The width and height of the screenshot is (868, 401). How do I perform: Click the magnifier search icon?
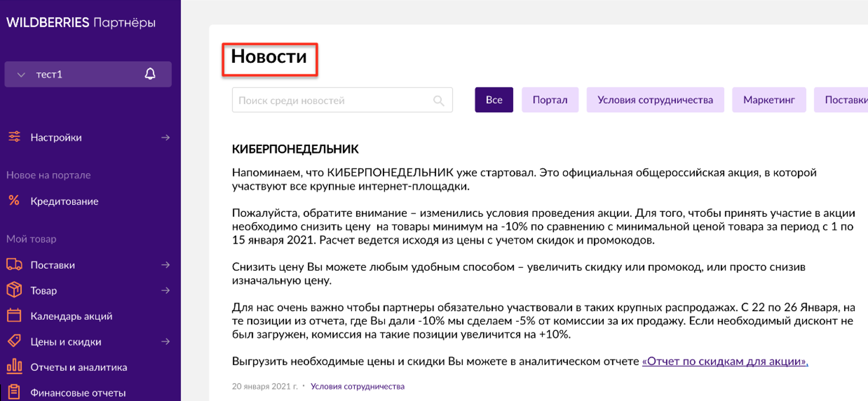click(x=439, y=100)
